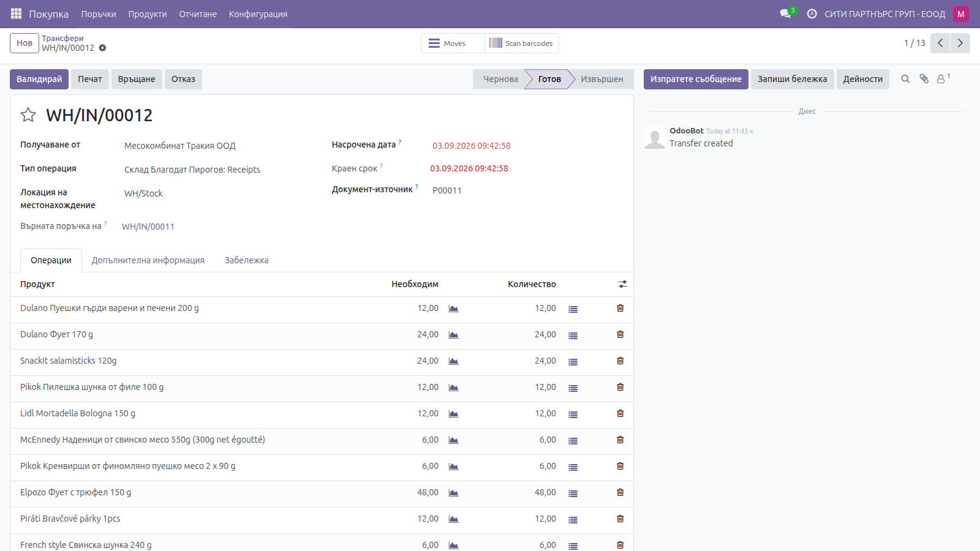
Task: Open the activities clock icon
Action: (x=812, y=13)
